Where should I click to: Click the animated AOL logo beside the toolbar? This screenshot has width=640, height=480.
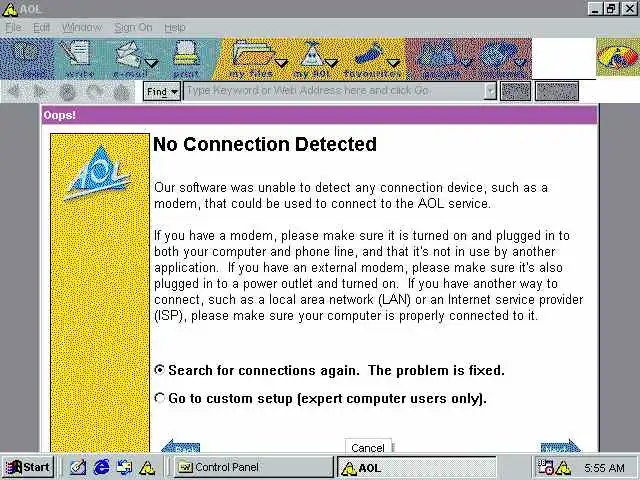tap(618, 57)
